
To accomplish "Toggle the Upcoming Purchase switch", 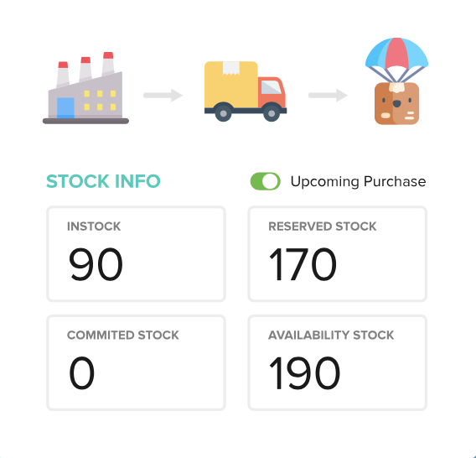I will point(265,181).
